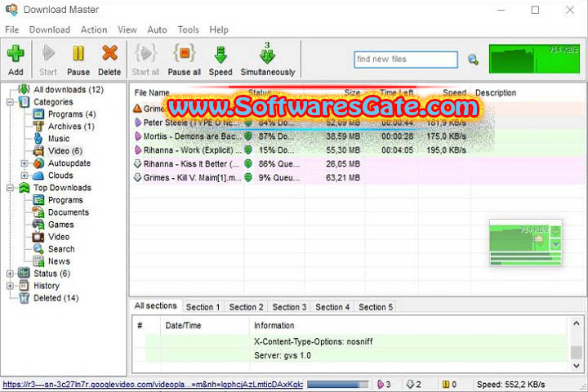Image resolution: width=588 pixels, height=392 pixels.
Task: Collapse the Top Downloads node
Action: pyautogui.click(x=10, y=188)
